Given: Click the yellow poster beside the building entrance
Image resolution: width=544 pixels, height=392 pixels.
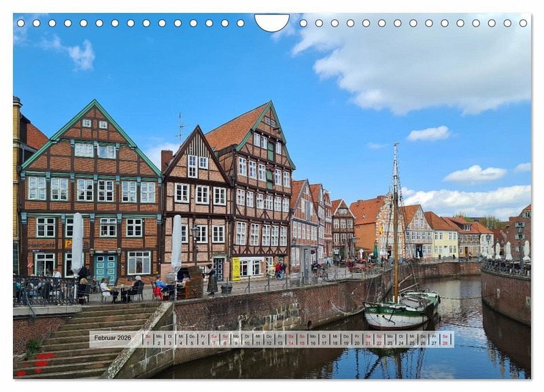Looking at the screenshot, I should click(x=236, y=268).
